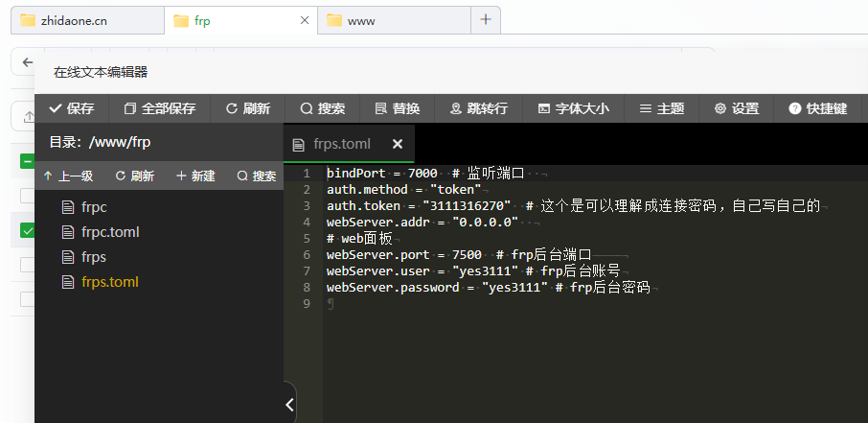This screenshot has height=423, width=868.
Task: Switch to the www folder tab
Action: pos(394,21)
